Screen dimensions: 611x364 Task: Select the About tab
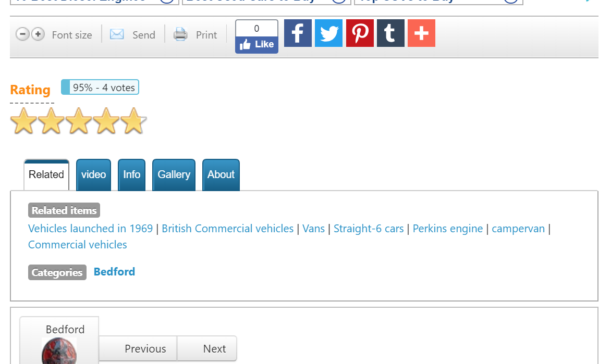point(221,175)
